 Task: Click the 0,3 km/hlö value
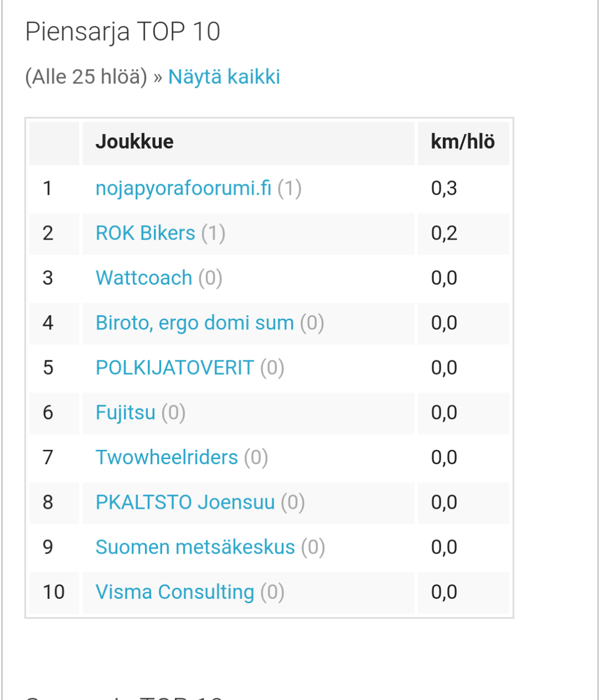click(x=444, y=188)
